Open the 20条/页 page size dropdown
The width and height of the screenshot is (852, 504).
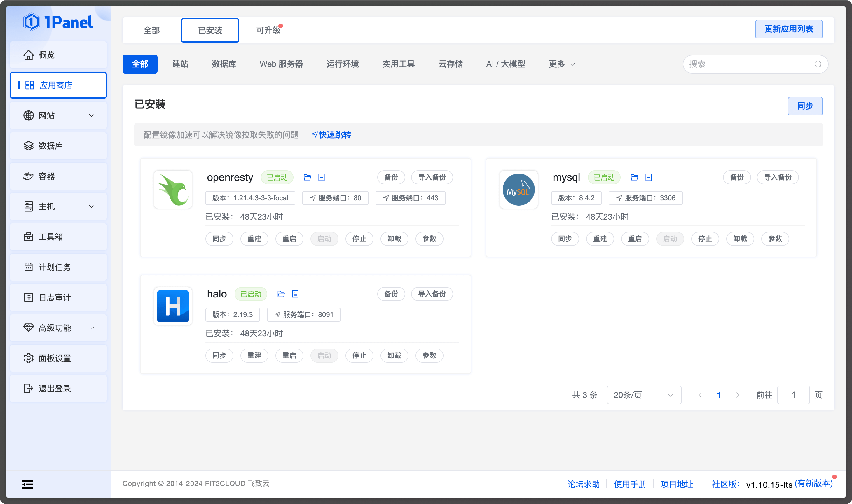(643, 395)
